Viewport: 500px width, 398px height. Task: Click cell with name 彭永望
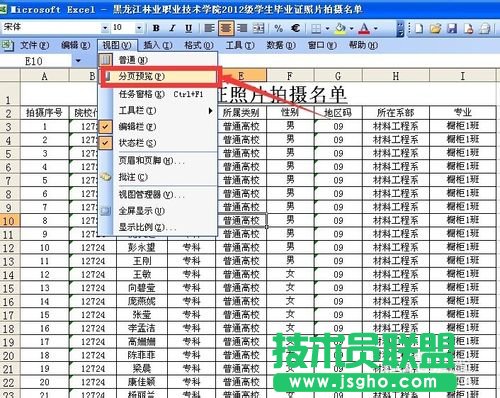pyautogui.click(x=142, y=248)
